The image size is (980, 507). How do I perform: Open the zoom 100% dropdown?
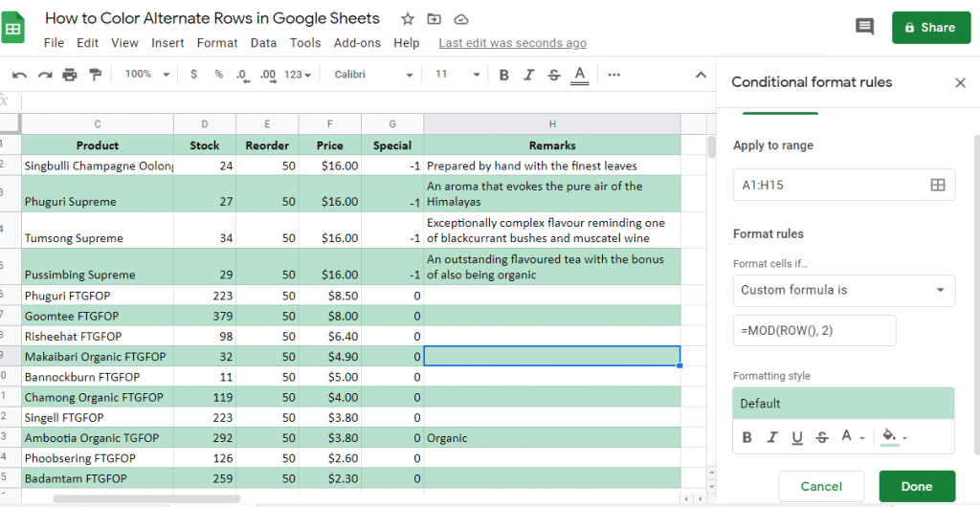[146, 75]
